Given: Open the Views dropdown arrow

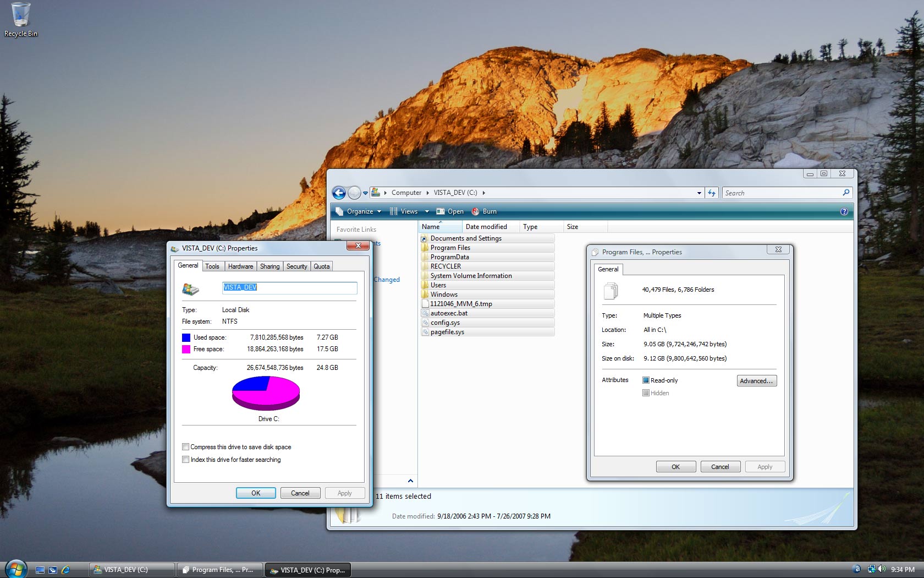Looking at the screenshot, I should point(427,211).
